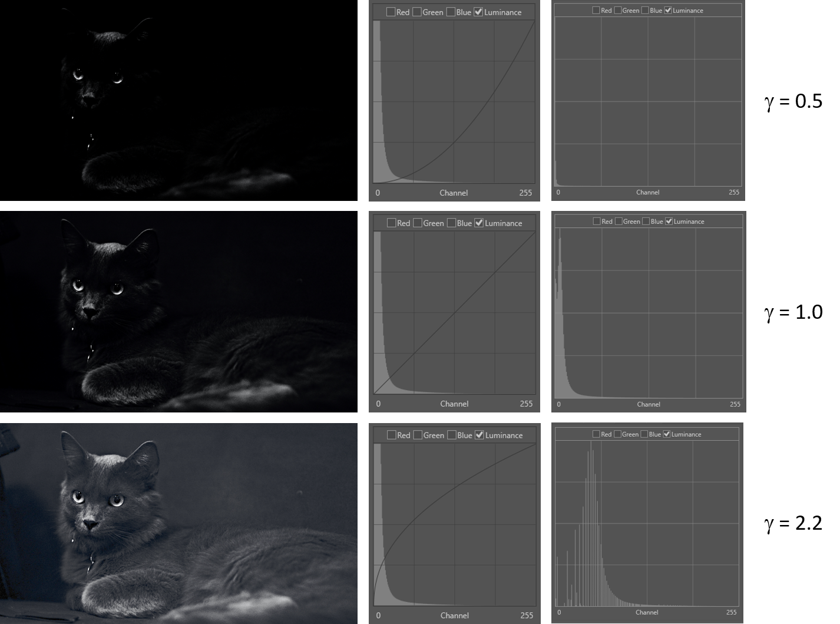Enable Red in the γ=2.2 curve histogram
The width and height of the screenshot is (840, 624).
pyautogui.click(x=392, y=435)
